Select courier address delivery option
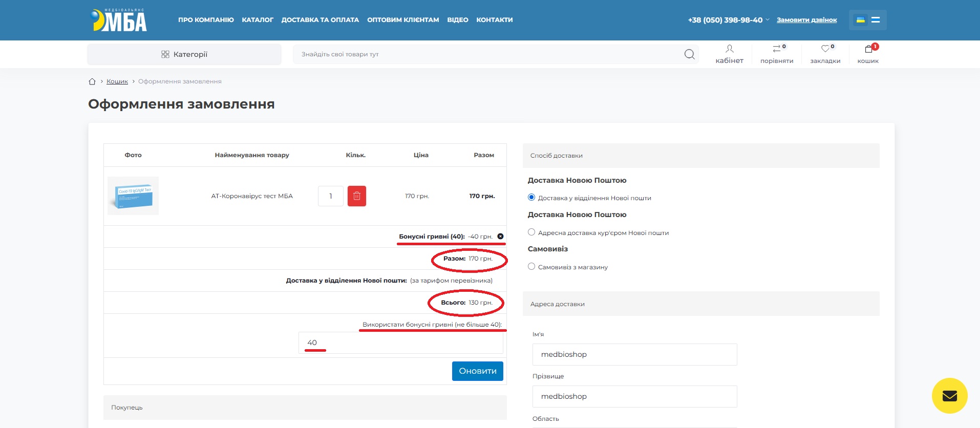Screen dimensions: 980x428 (x=531, y=232)
